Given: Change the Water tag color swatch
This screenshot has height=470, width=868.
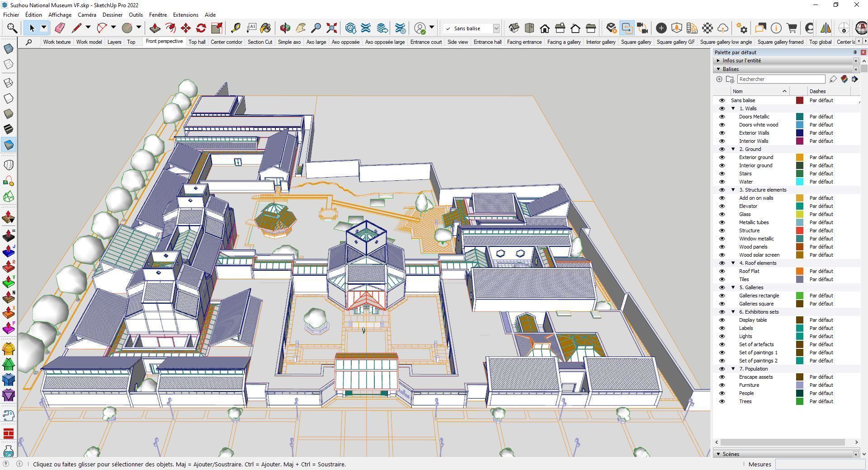Looking at the screenshot, I should pyautogui.click(x=799, y=182).
